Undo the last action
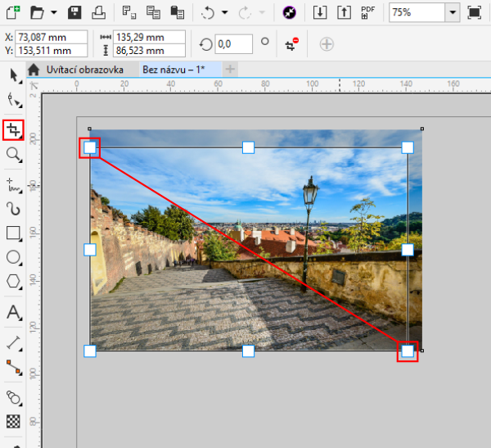Viewport: 491px width, 448px height. [x=208, y=12]
